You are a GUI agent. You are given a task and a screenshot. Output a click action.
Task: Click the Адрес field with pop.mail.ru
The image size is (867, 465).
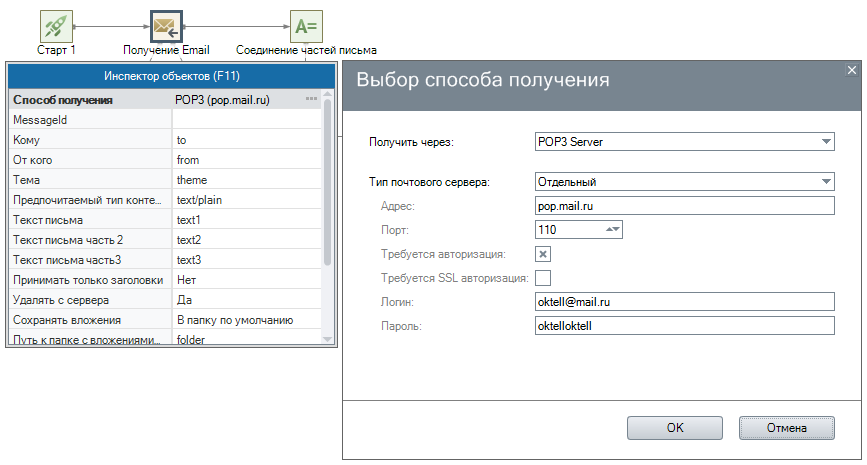point(684,206)
